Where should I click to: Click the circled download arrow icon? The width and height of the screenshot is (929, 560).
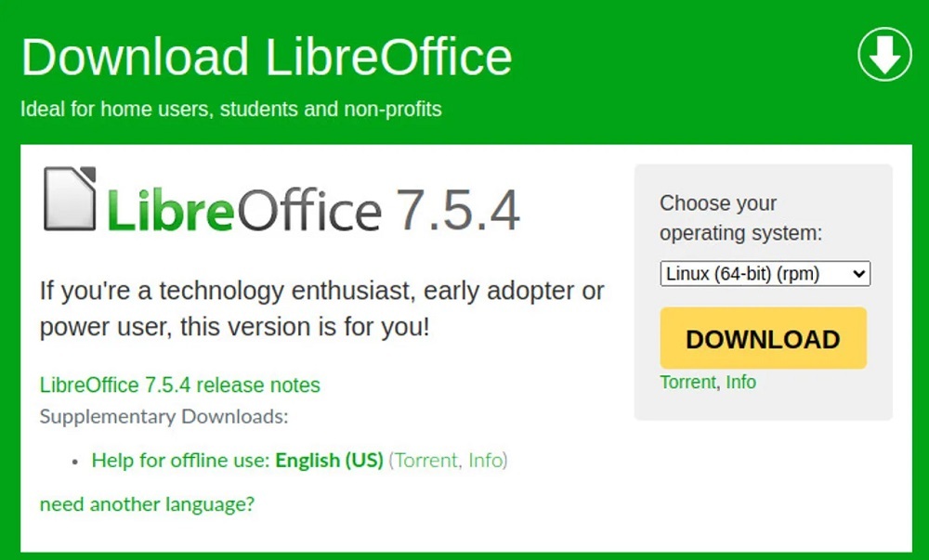tap(884, 53)
